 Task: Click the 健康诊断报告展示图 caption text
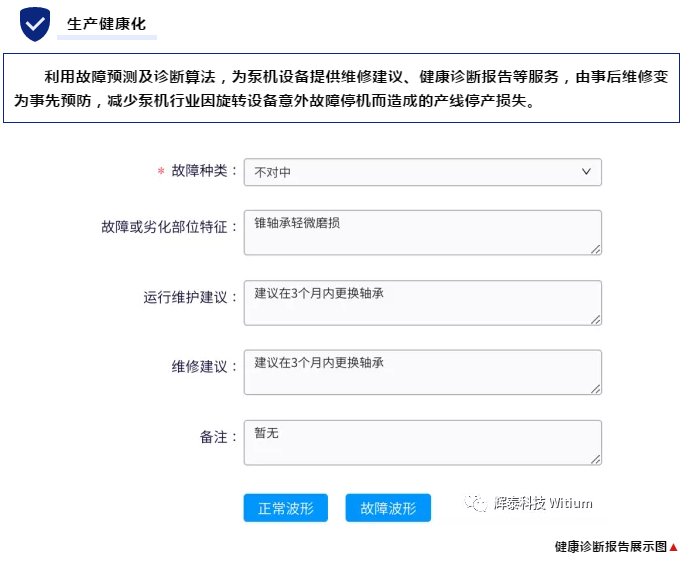[610, 547]
